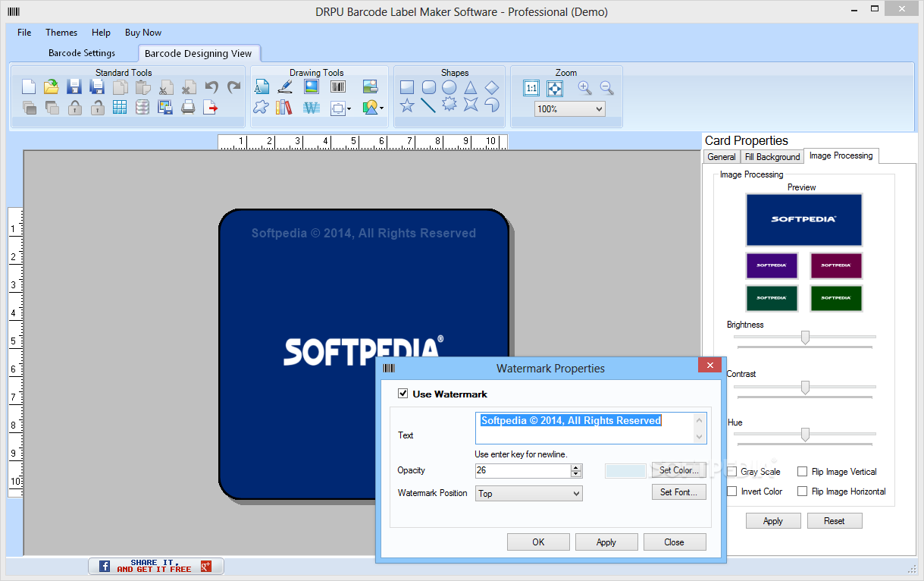Viewport: 924px width, 581px height.
Task: Insert a barcode using the barcode tool
Action: click(338, 87)
